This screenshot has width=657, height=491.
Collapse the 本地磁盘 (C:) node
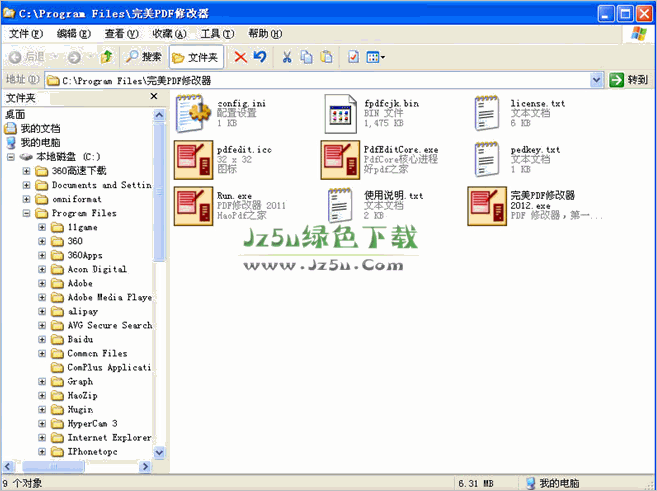pyautogui.click(x=11, y=157)
